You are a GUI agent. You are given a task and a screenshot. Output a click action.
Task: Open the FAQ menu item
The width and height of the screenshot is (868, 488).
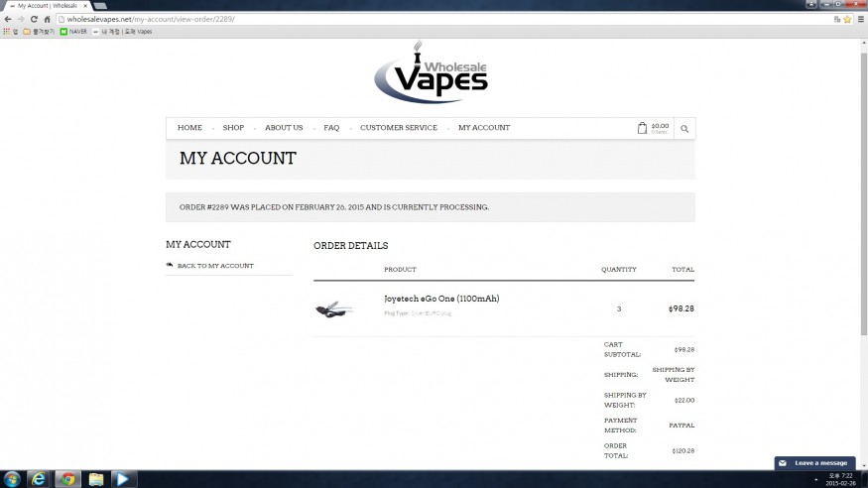(x=331, y=128)
